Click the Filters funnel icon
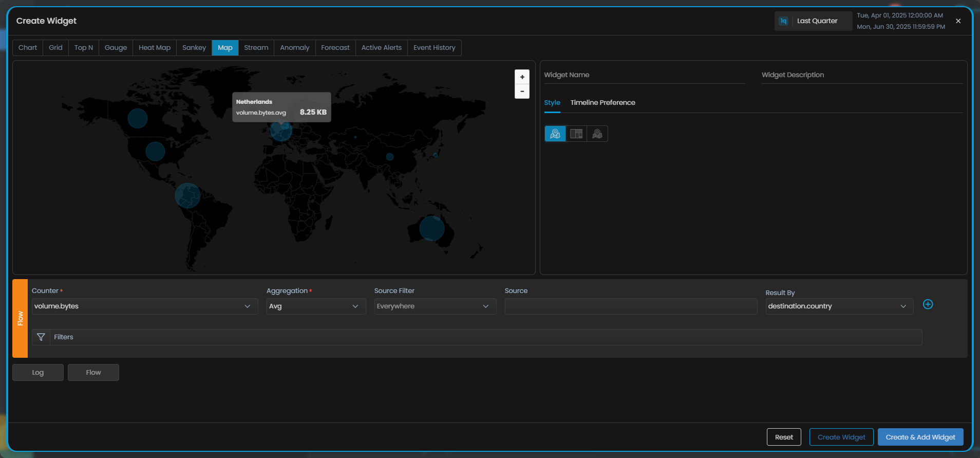The image size is (980, 458). tap(41, 337)
